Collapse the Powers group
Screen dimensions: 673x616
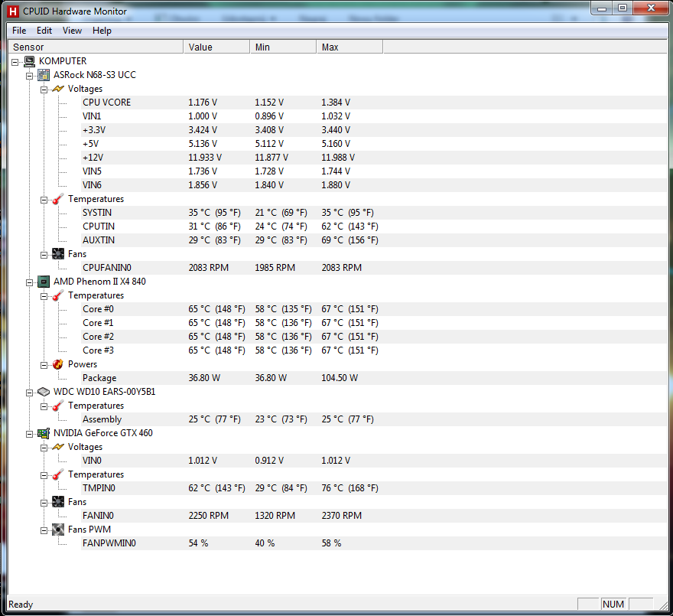coord(44,365)
